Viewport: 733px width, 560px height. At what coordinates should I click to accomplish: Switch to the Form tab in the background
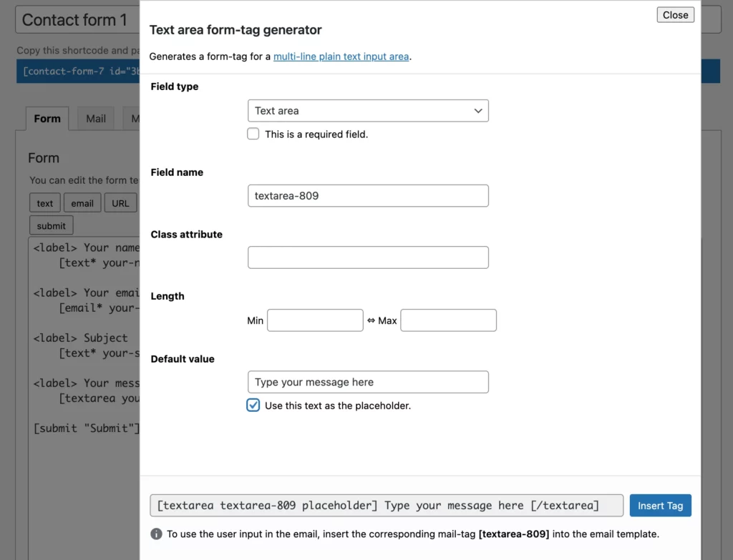tap(47, 119)
